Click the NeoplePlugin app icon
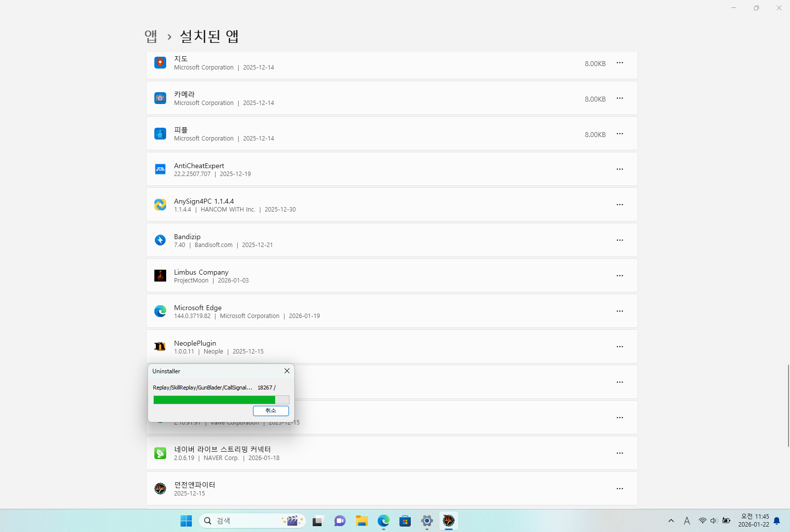The height and width of the screenshot is (532, 790). click(160, 347)
